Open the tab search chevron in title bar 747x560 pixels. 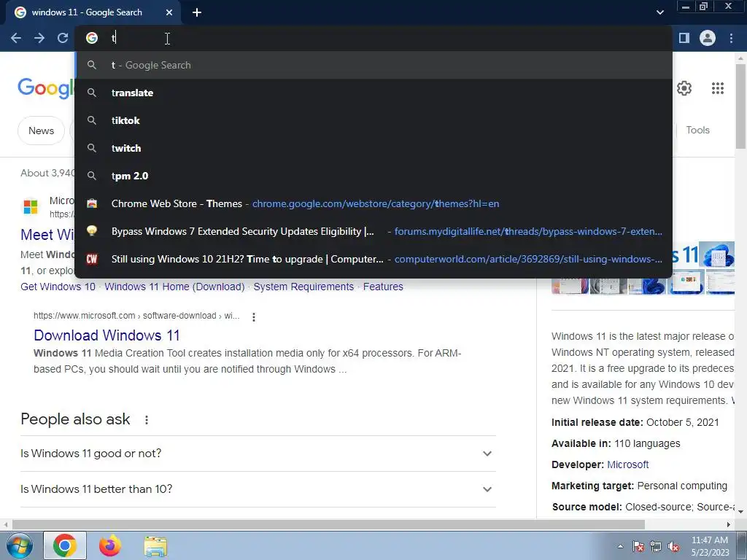click(659, 12)
